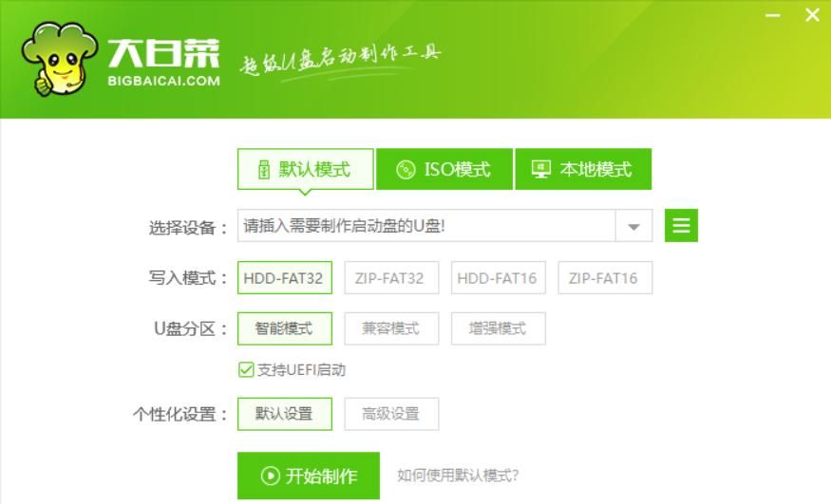Viewport: 831px width, 504px height.
Task: Choose 增强模式 partition option
Action: (499, 328)
